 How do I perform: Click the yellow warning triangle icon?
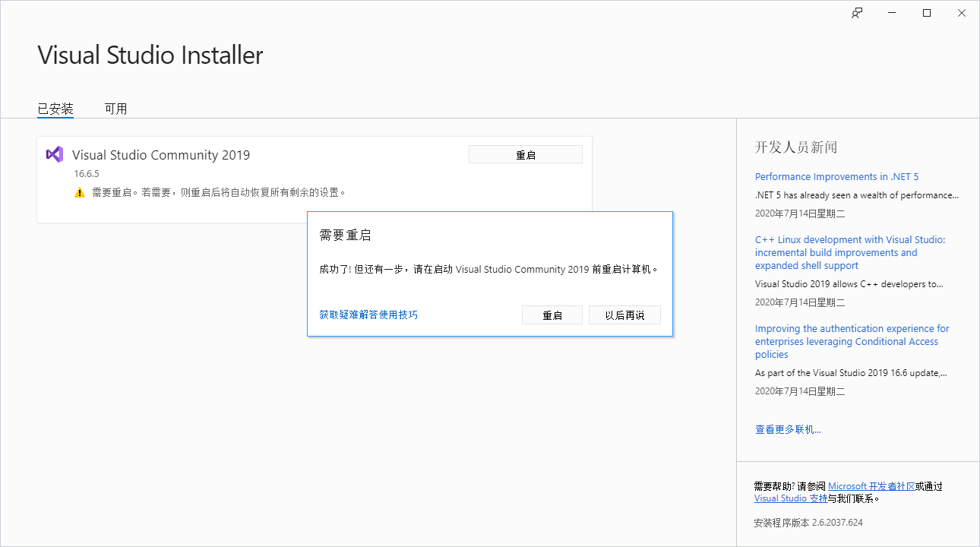click(x=80, y=193)
